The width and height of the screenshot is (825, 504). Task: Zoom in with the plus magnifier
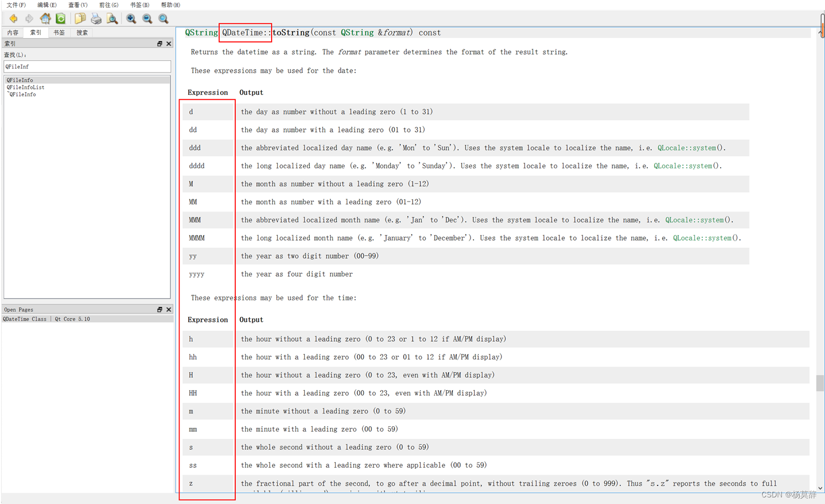click(131, 19)
